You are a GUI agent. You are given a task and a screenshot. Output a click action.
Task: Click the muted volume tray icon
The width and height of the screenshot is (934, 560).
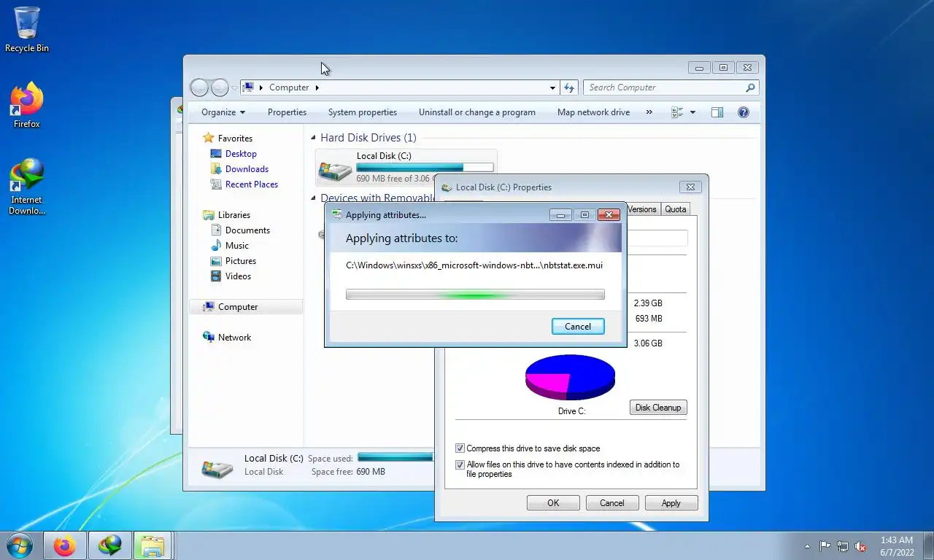click(861, 546)
